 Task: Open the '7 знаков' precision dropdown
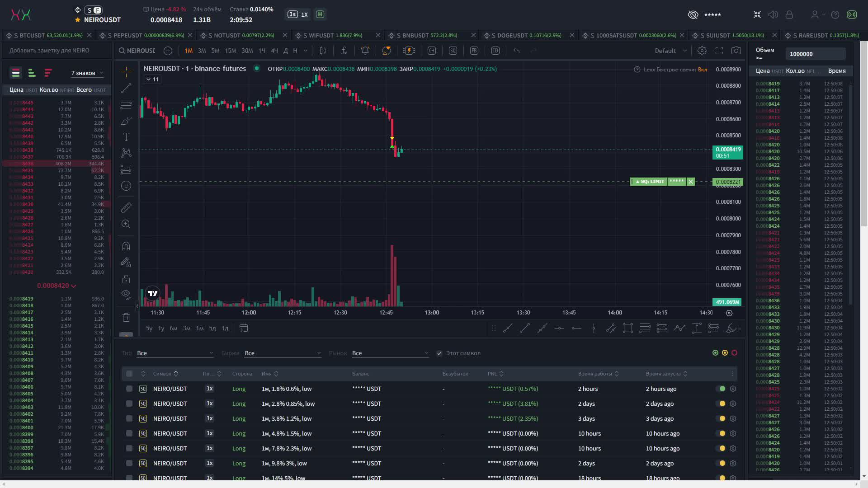click(87, 73)
